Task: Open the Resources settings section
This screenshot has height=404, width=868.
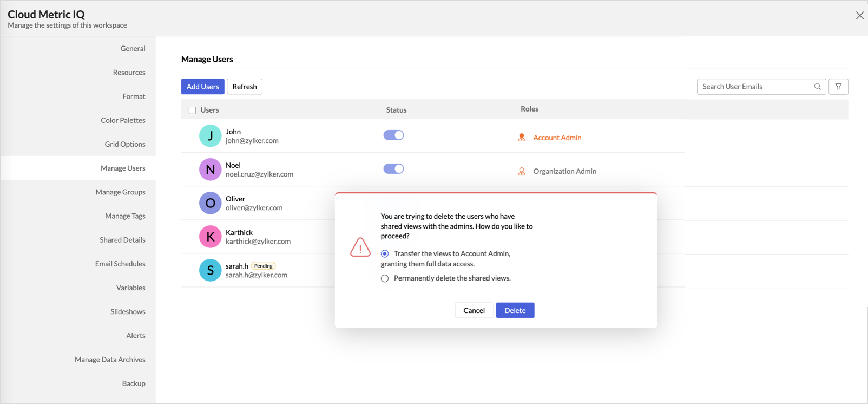Action: (x=129, y=73)
